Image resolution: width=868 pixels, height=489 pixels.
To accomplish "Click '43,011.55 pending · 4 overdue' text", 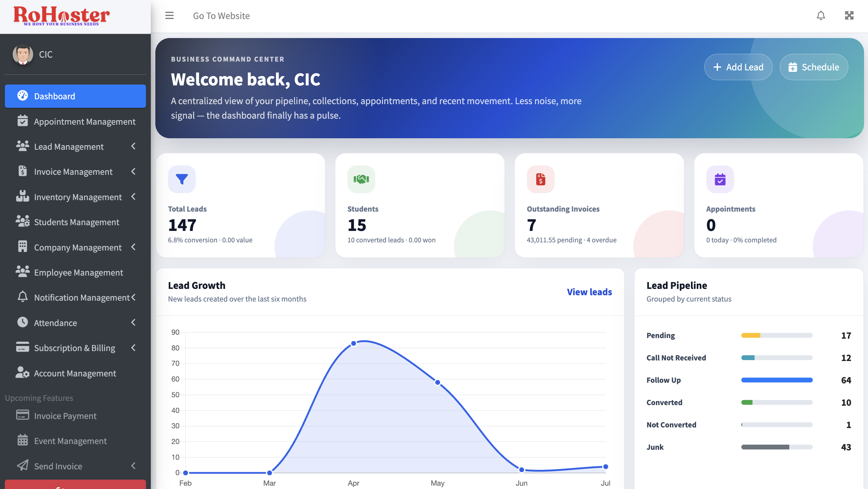I will pyautogui.click(x=572, y=240).
